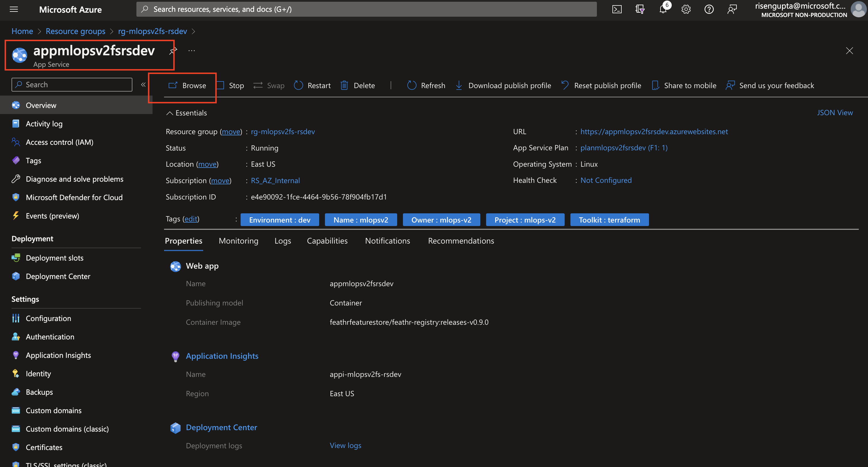This screenshot has width=868, height=467.
Task: Browse the web app
Action: (x=187, y=86)
